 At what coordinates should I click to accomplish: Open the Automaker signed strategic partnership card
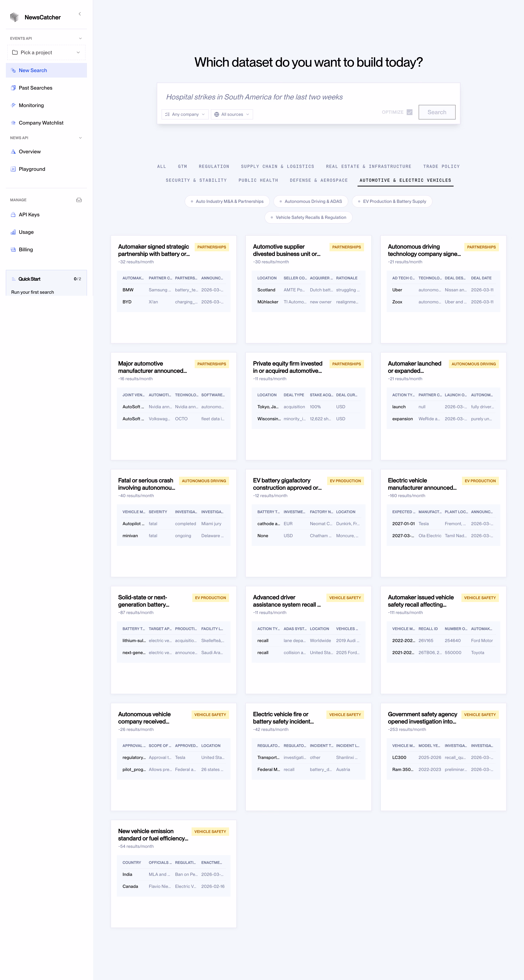173,290
